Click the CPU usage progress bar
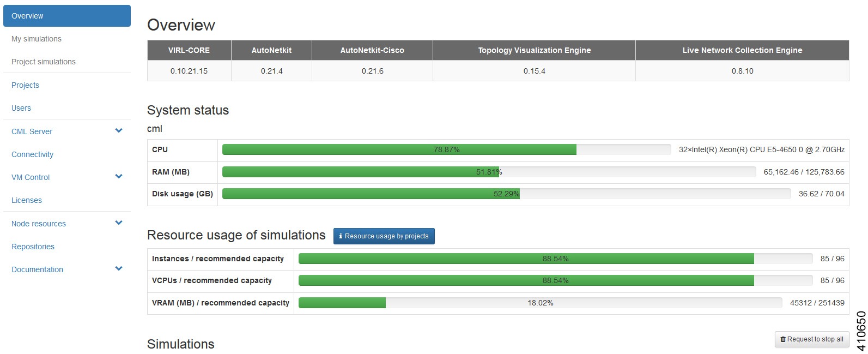Screen dimensions: 868x354 tap(446, 149)
